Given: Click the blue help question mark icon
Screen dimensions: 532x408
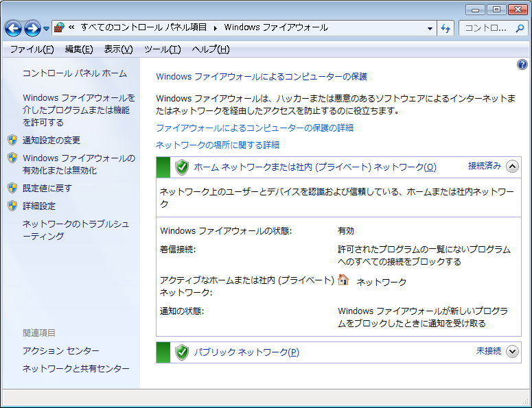Looking at the screenshot, I should 522,64.
